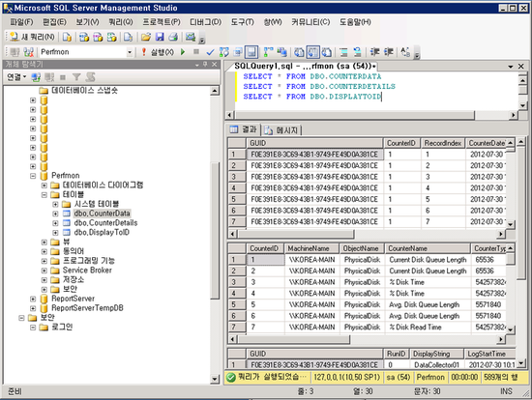Click the CounterName column header
Image resolution: width=532 pixels, height=400 pixels.
428,248
